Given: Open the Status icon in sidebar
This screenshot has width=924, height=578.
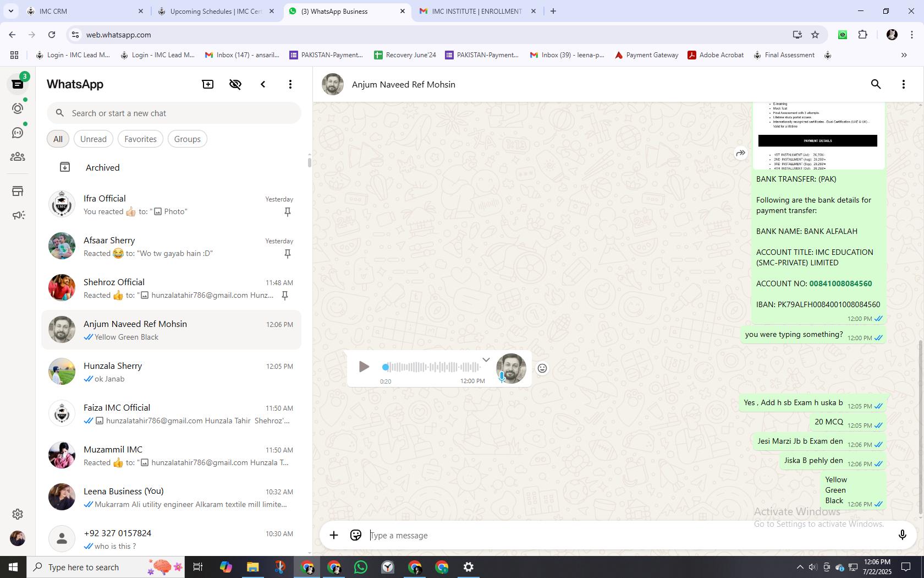Looking at the screenshot, I should (18, 108).
